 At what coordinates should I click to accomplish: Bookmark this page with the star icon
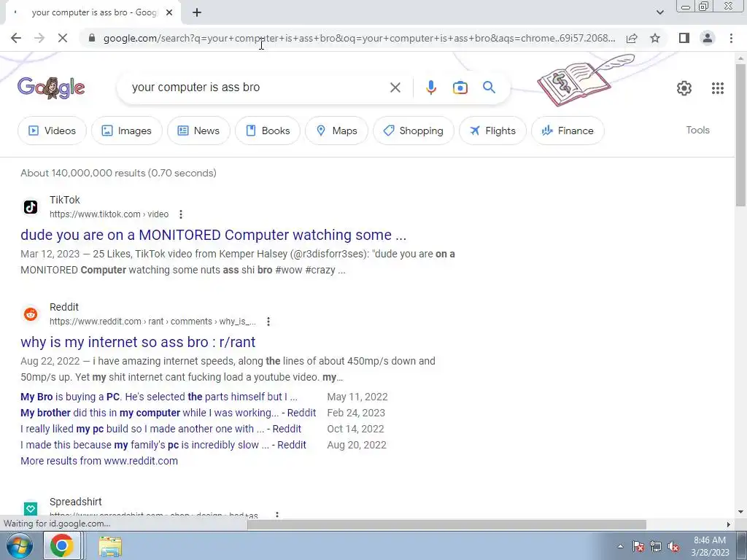tap(655, 38)
